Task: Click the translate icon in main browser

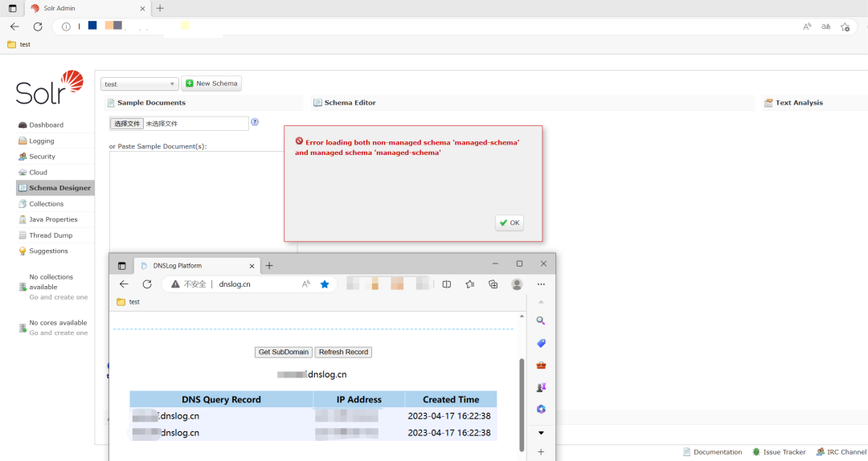Action: pyautogui.click(x=826, y=27)
